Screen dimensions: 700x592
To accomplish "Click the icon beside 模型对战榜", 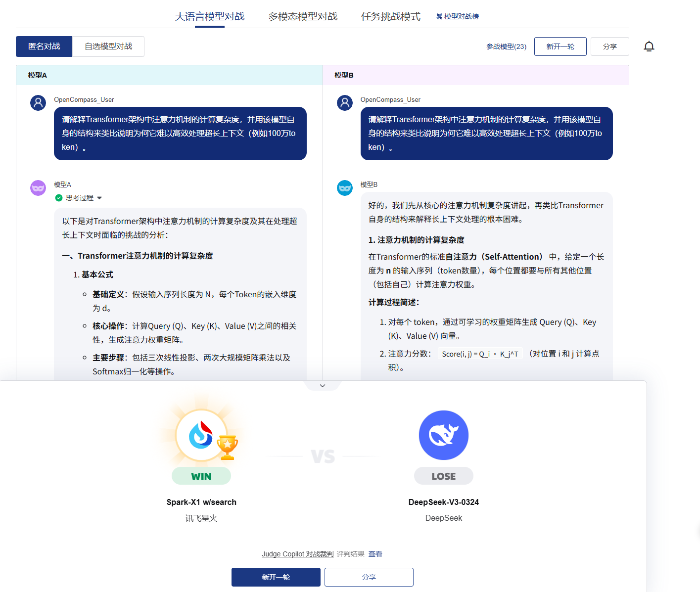I will 439,16.
